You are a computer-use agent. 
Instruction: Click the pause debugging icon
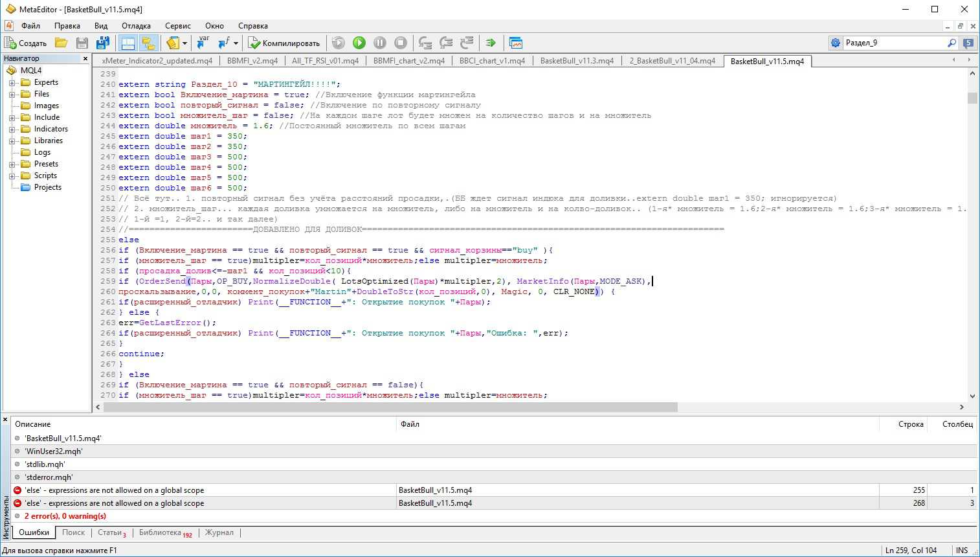pyautogui.click(x=380, y=43)
